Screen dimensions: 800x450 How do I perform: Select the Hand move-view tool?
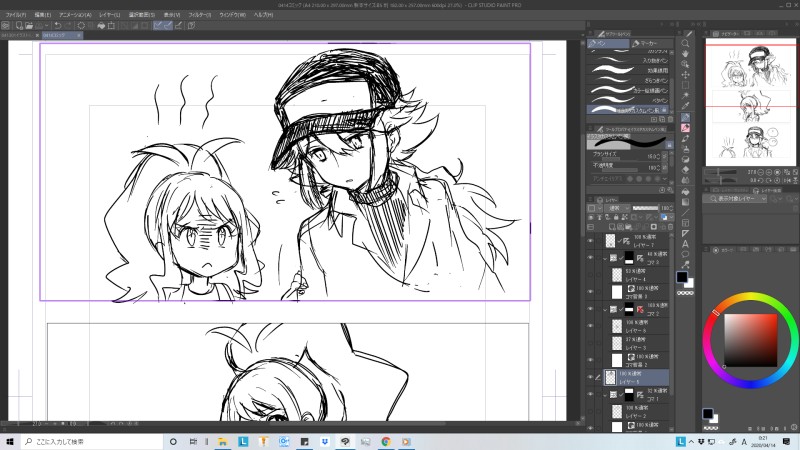click(x=685, y=54)
